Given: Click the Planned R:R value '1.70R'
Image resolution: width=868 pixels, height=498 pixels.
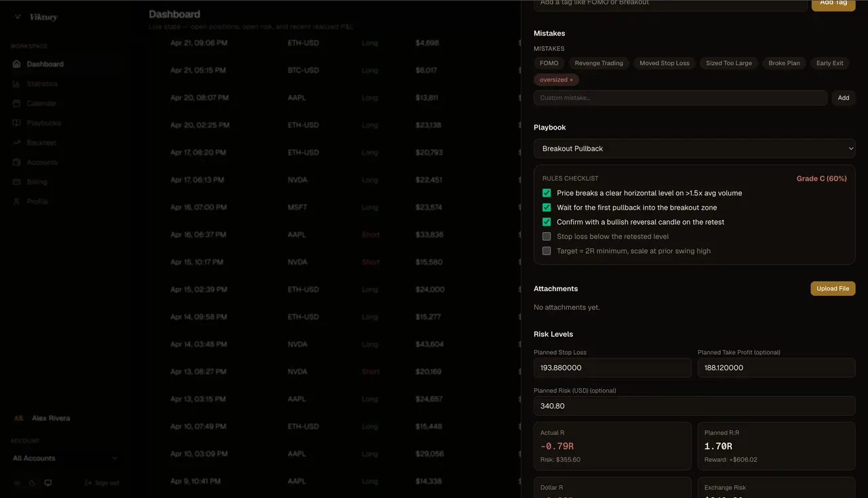Looking at the screenshot, I should (718, 446).
